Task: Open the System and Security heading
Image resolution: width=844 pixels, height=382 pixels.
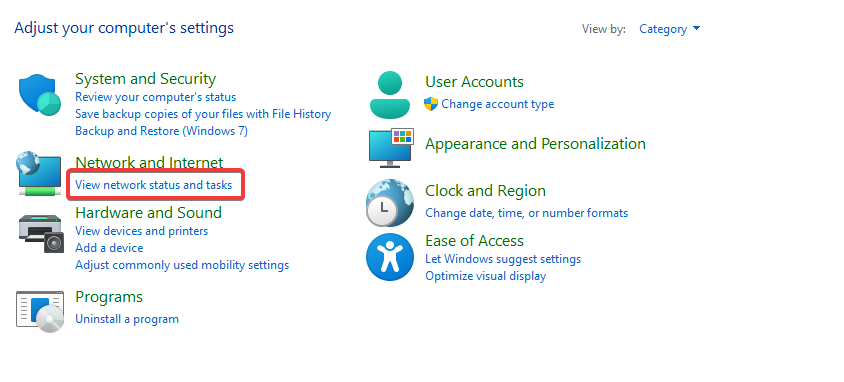Action: tap(145, 79)
